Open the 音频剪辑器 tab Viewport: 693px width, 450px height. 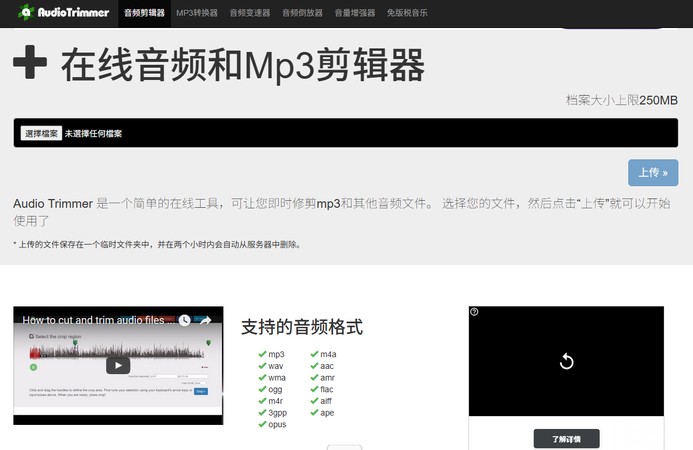tap(144, 13)
